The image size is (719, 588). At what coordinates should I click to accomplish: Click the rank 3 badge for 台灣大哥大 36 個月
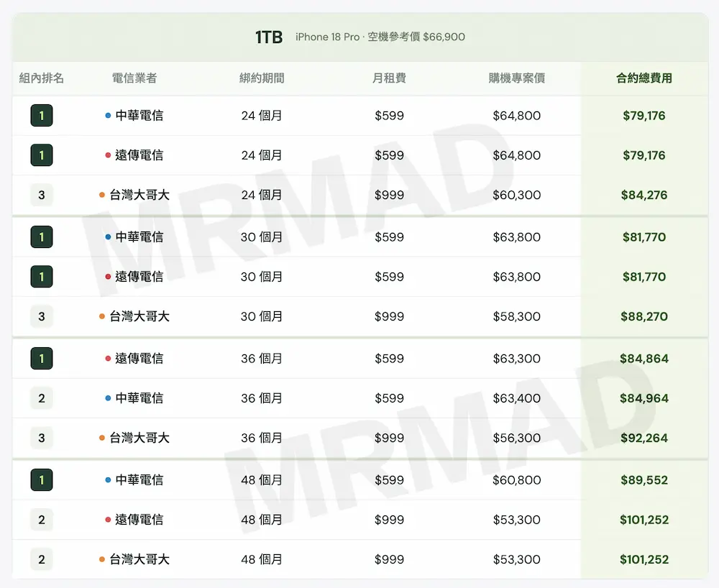(42, 438)
